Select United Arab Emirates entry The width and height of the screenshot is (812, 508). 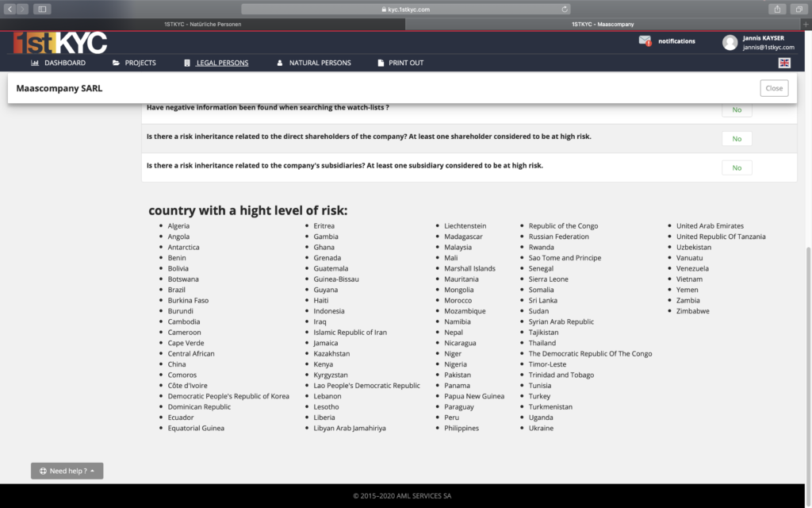pos(710,226)
